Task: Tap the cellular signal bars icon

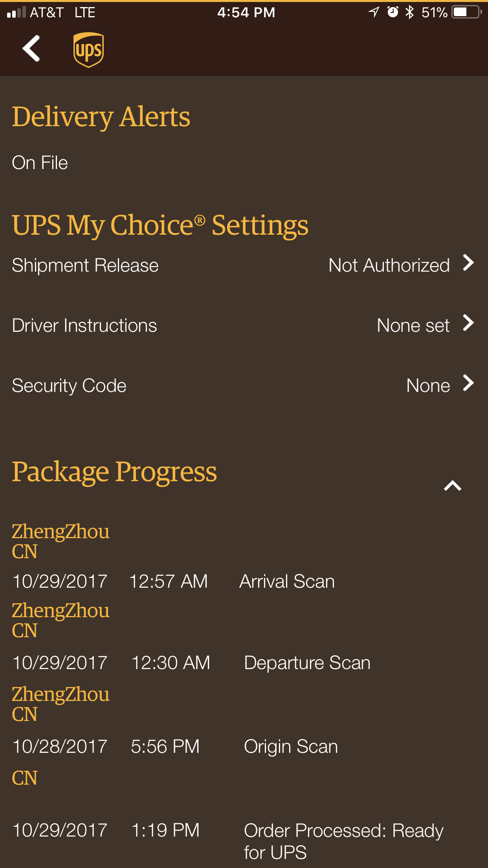Action: pyautogui.click(x=17, y=12)
